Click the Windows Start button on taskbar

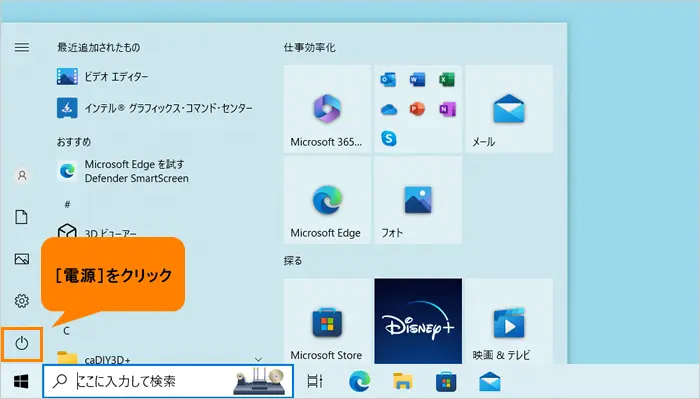click(x=21, y=382)
